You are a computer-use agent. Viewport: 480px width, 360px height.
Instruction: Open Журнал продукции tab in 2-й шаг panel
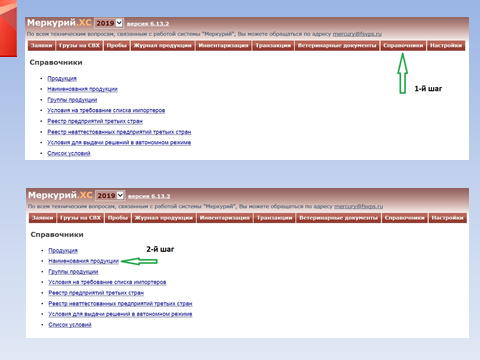(x=164, y=218)
